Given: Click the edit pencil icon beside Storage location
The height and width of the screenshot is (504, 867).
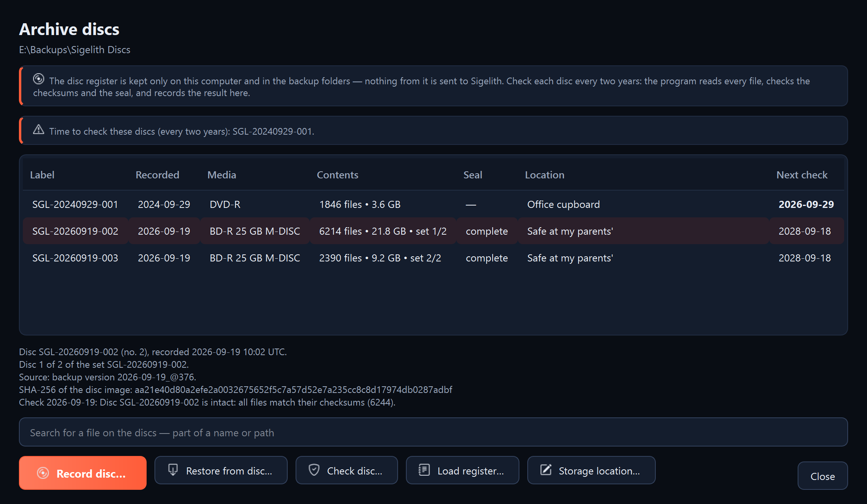Looking at the screenshot, I should coord(546,470).
